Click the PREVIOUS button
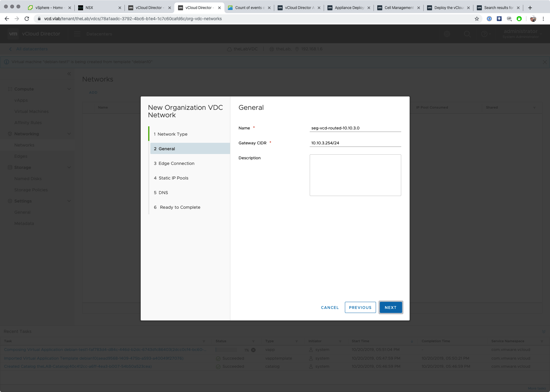 point(360,307)
